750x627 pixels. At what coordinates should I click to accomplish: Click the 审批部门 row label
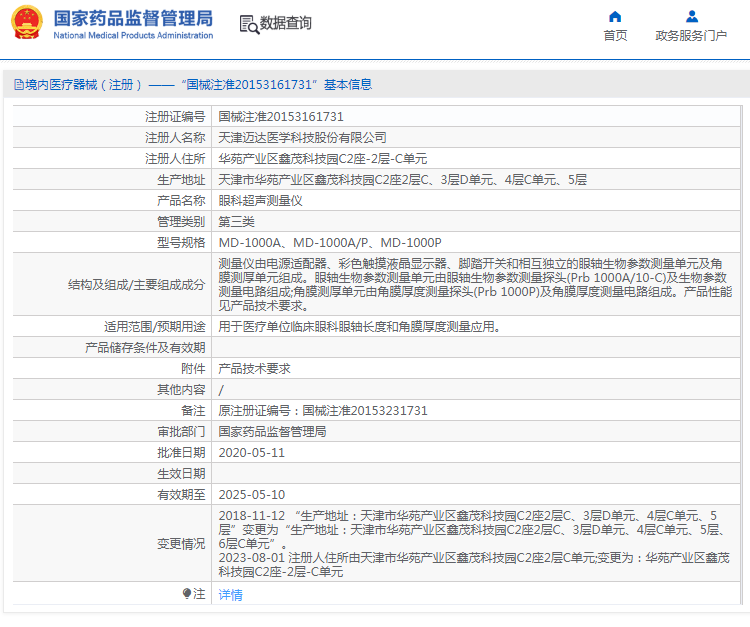coord(181,432)
